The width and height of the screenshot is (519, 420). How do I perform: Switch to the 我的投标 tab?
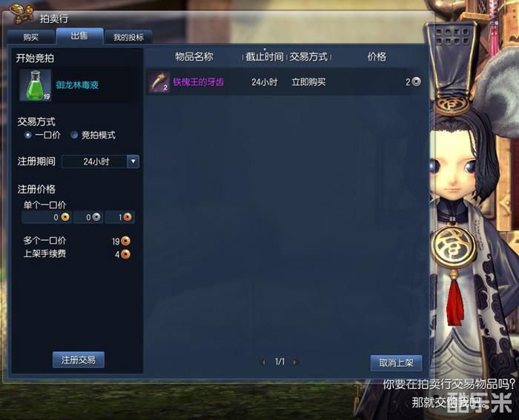pyautogui.click(x=128, y=37)
